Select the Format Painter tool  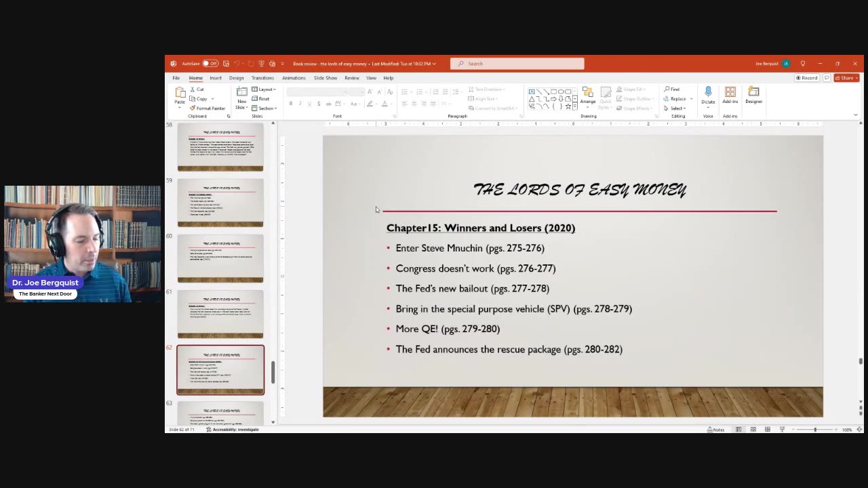(208, 108)
